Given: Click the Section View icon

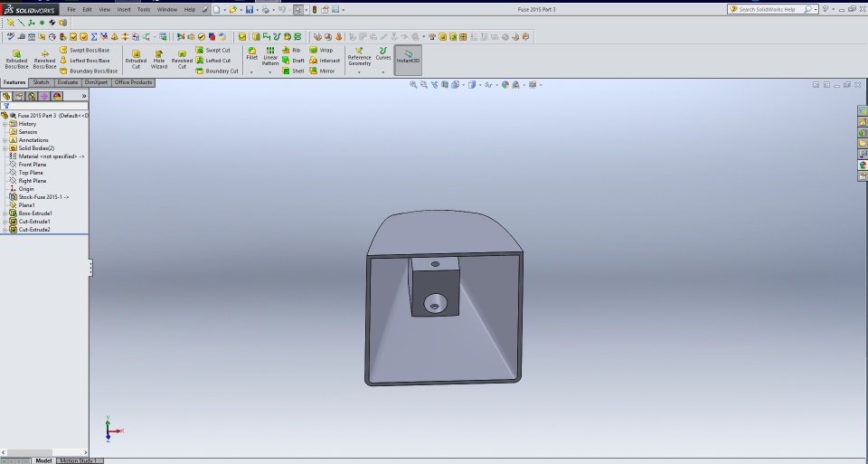Looking at the screenshot, I should (x=445, y=85).
